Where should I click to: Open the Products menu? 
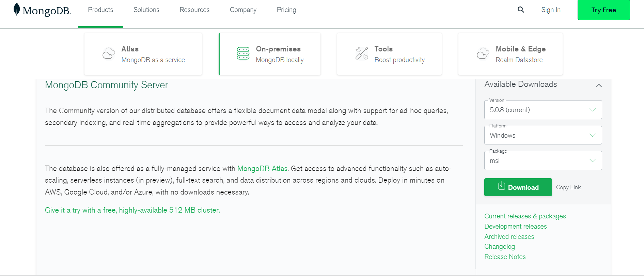pos(100,10)
